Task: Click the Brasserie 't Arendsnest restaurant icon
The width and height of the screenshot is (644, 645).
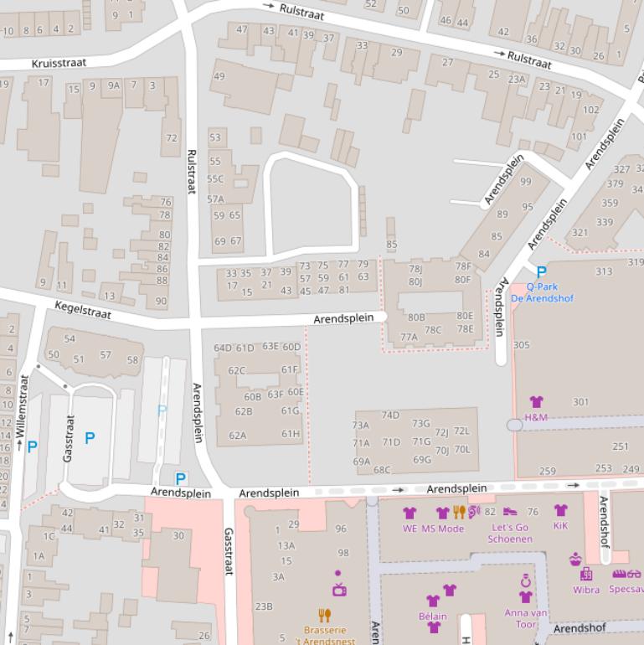Action: (x=325, y=616)
